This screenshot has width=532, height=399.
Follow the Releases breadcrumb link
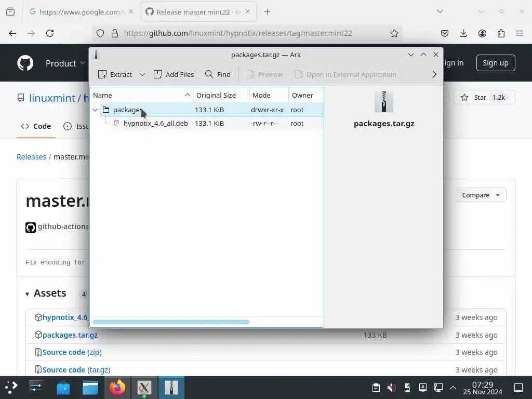coord(31,157)
